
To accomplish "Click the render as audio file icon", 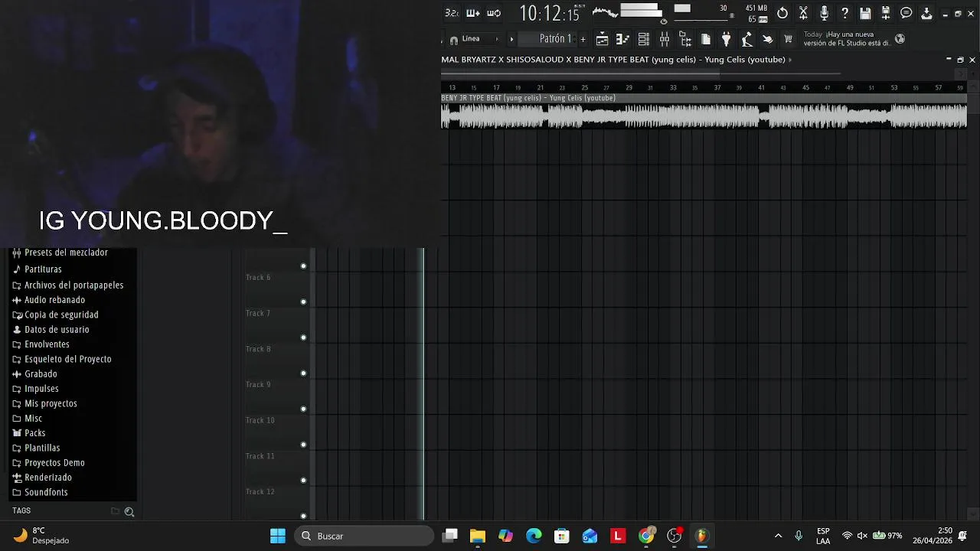I will pyautogui.click(x=886, y=13).
